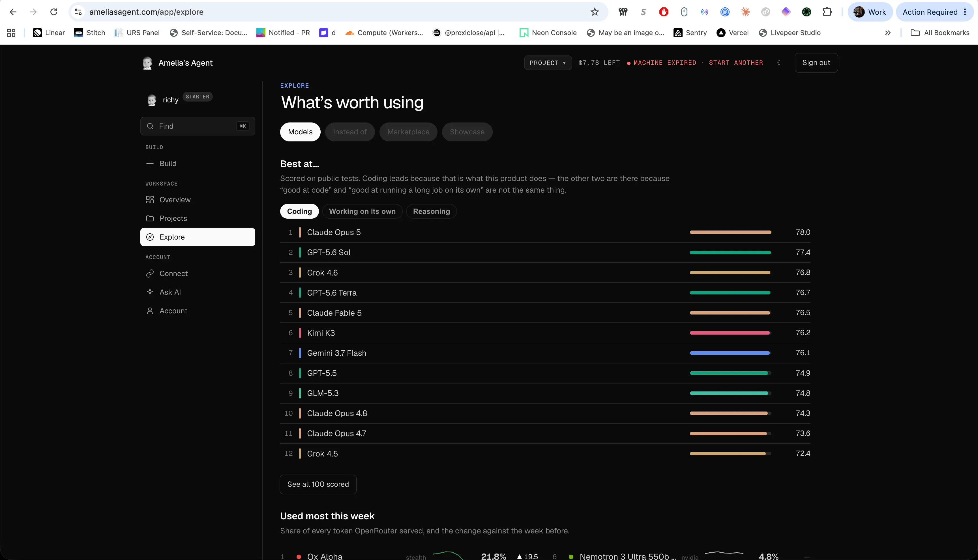Click Kimi K3 score bar

pyautogui.click(x=730, y=333)
